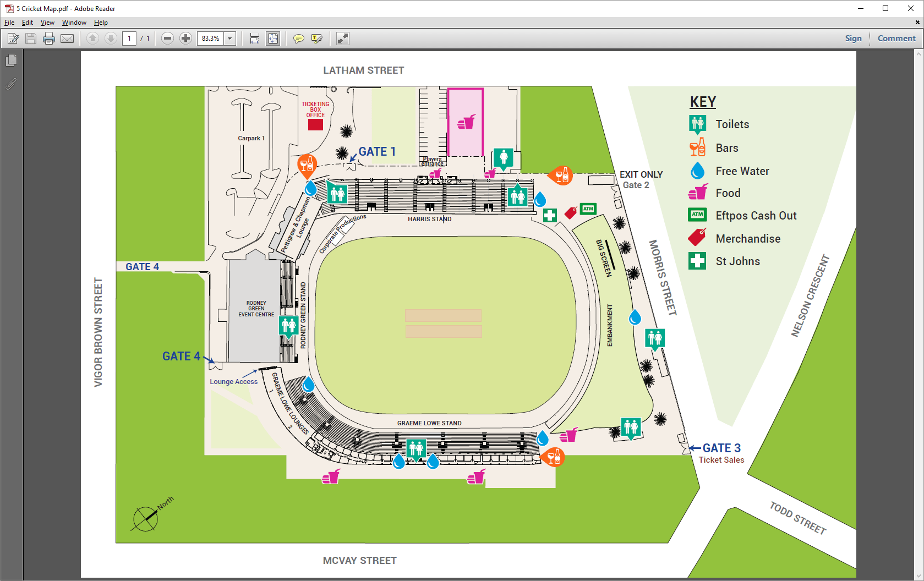
Task: Click in the zoom percentage field
Action: tap(210, 39)
